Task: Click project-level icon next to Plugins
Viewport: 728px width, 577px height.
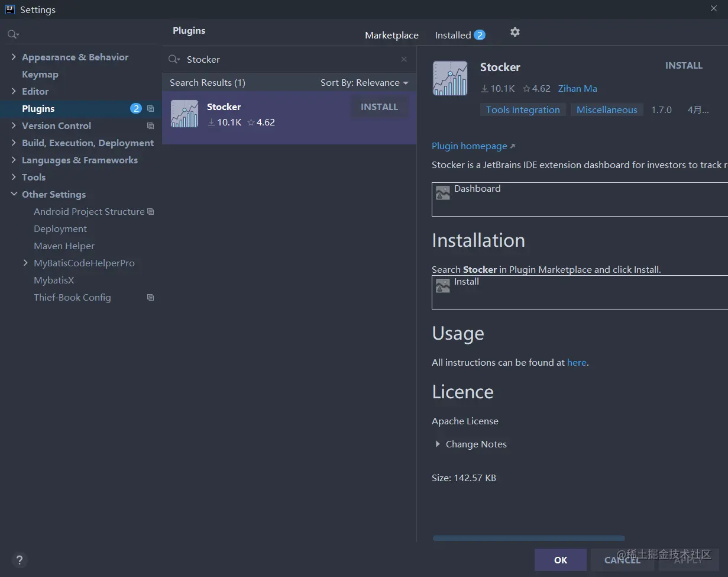Action: coord(150,109)
